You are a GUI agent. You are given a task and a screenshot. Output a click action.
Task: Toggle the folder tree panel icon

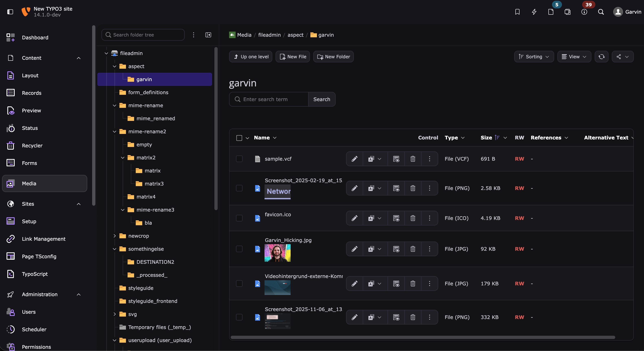coord(208,35)
